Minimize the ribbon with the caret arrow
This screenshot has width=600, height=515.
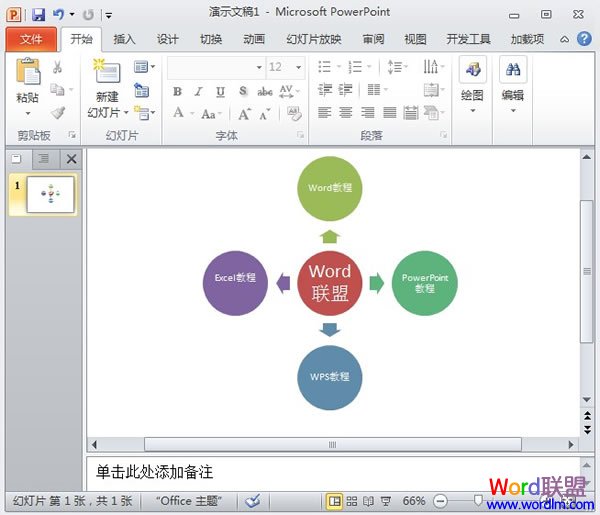tap(564, 39)
